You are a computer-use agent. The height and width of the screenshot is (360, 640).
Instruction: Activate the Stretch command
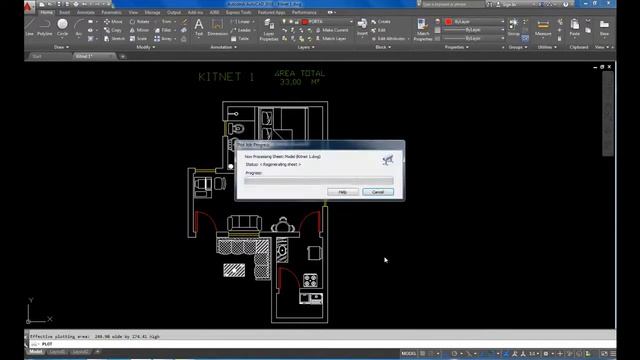pos(114,39)
